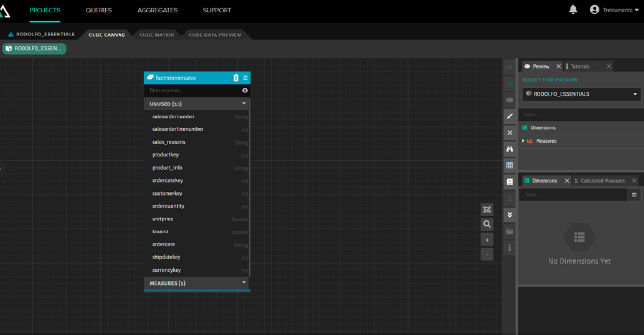Open the Treinamento user account menu
Image resolution: width=644 pixels, height=335 pixels.
click(615, 10)
